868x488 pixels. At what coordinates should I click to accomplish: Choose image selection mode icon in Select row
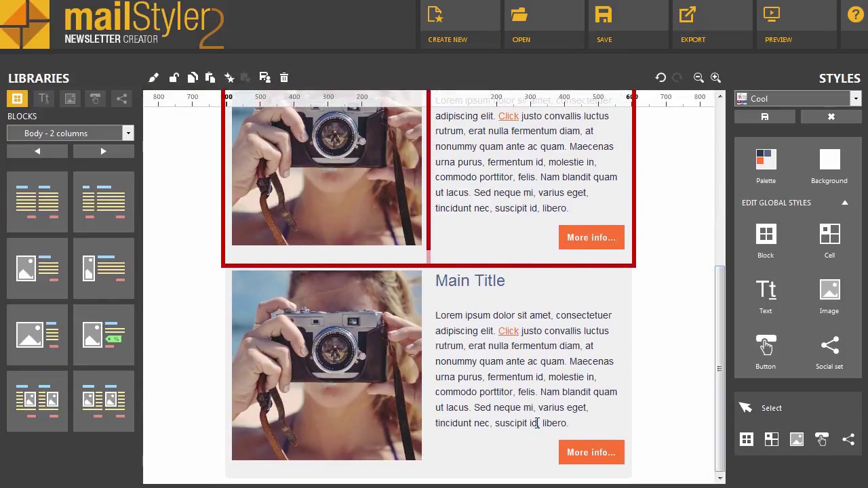[797, 439]
